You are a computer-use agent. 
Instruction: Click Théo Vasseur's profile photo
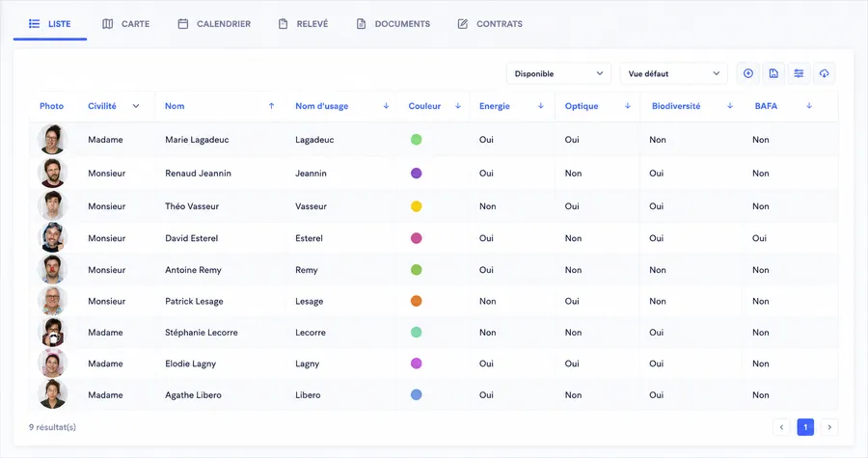[53, 205]
